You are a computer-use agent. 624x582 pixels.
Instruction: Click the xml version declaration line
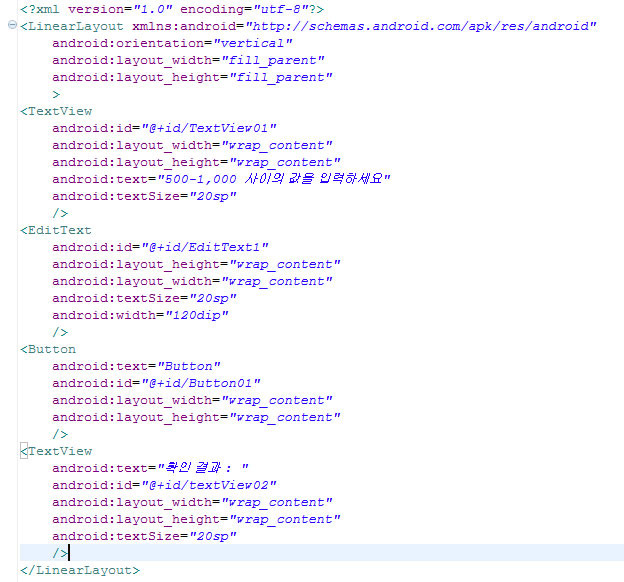click(x=172, y=9)
